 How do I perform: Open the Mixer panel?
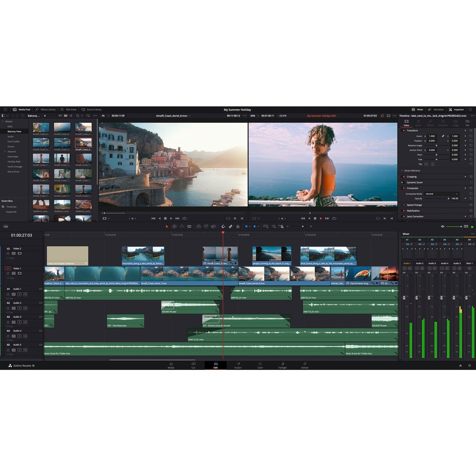[417, 109]
